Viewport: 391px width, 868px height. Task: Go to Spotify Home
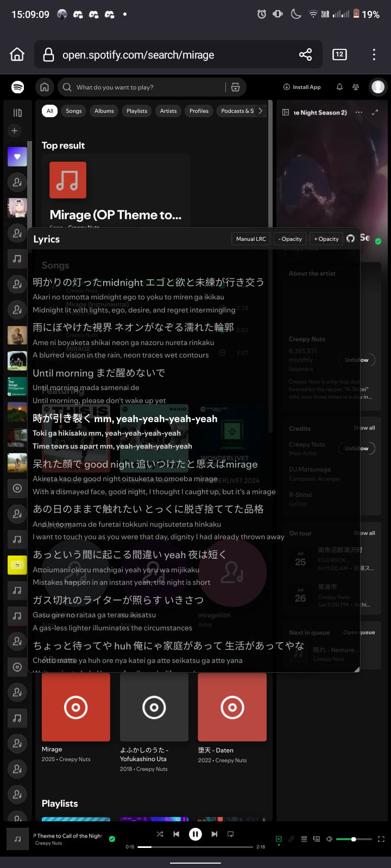point(45,87)
